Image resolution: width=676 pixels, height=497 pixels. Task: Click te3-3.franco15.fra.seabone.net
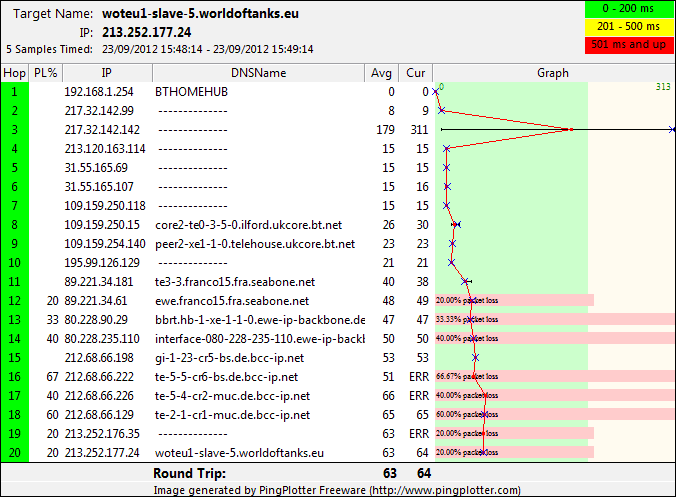click(x=235, y=282)
